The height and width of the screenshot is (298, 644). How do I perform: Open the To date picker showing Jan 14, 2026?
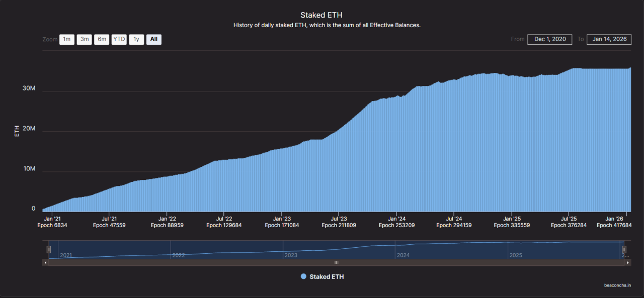pyautogui.click(x=609, y=39)
